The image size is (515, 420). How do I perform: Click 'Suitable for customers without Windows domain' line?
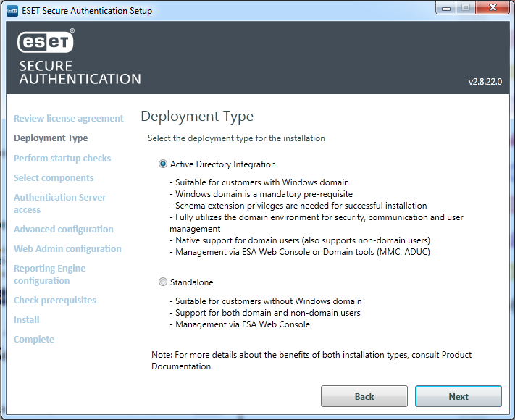(x=266, y=301)
